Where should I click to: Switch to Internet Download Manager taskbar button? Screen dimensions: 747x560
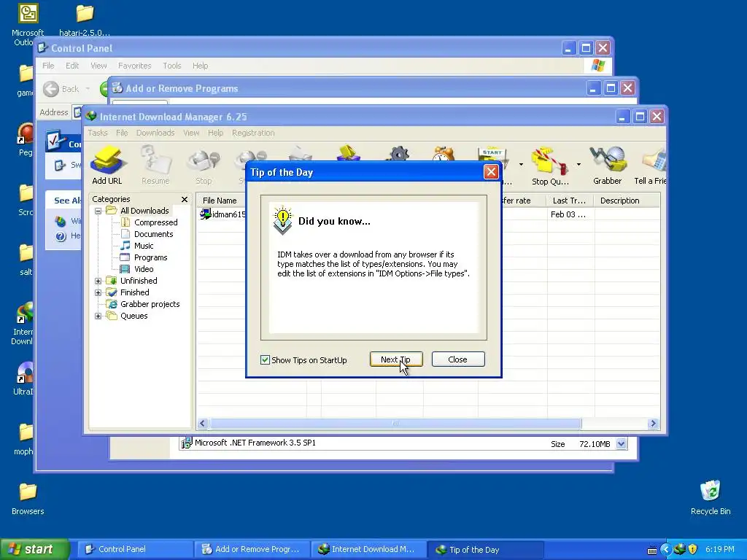pos(368,550)
